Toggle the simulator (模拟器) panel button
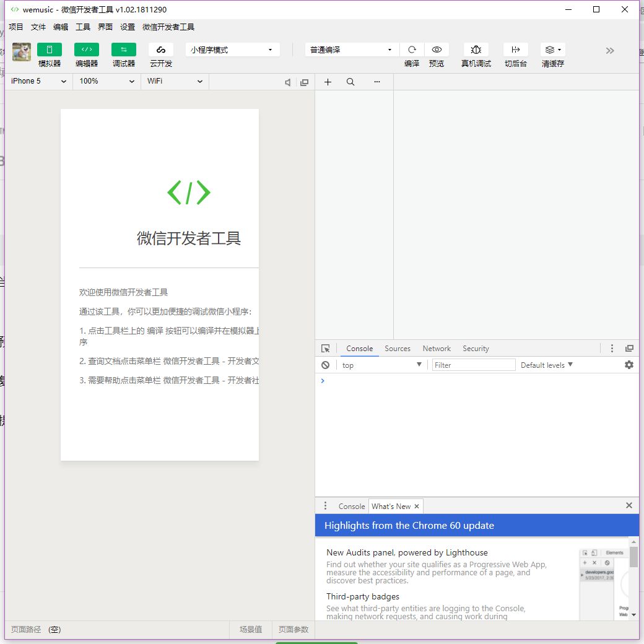Image resolution: width=644 pixels, height=644 pixels. 50,50
